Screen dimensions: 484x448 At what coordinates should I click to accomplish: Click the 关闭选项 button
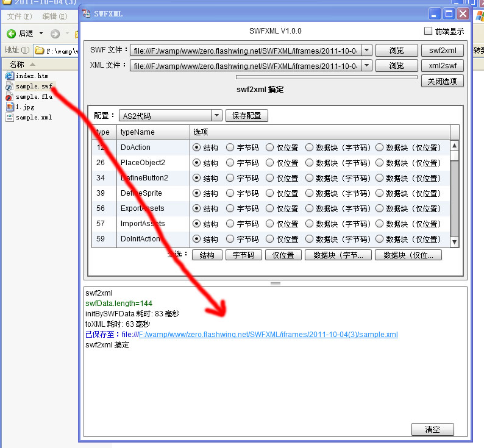coord(443,81)
